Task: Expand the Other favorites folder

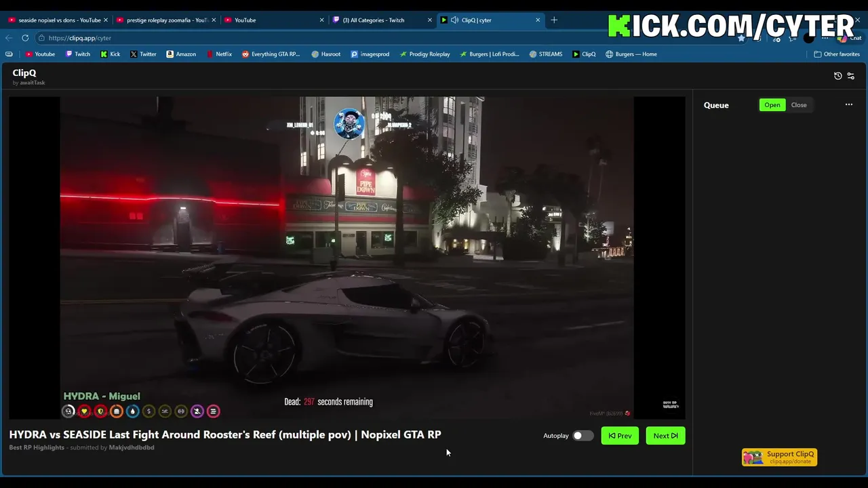Action: click(837, 54)
